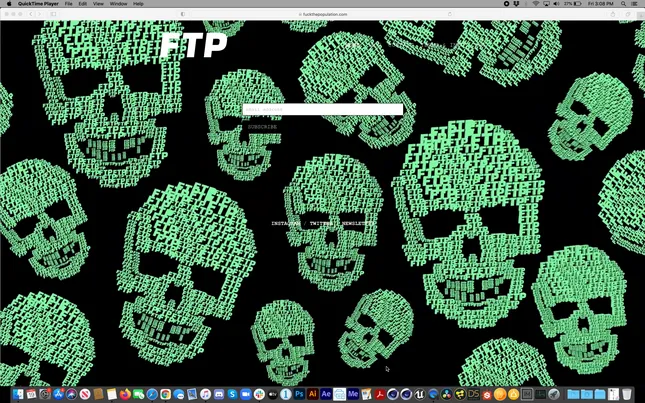The image size is (645, 403).
Task: Open FaceTime in the dock
Action: coord(139,394)
